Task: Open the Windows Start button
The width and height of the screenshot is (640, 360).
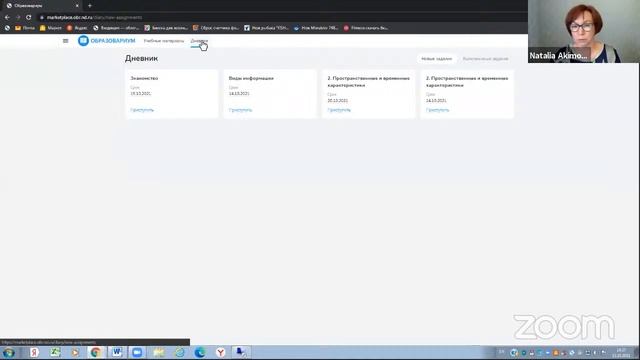Action: (x=9, y=352)
